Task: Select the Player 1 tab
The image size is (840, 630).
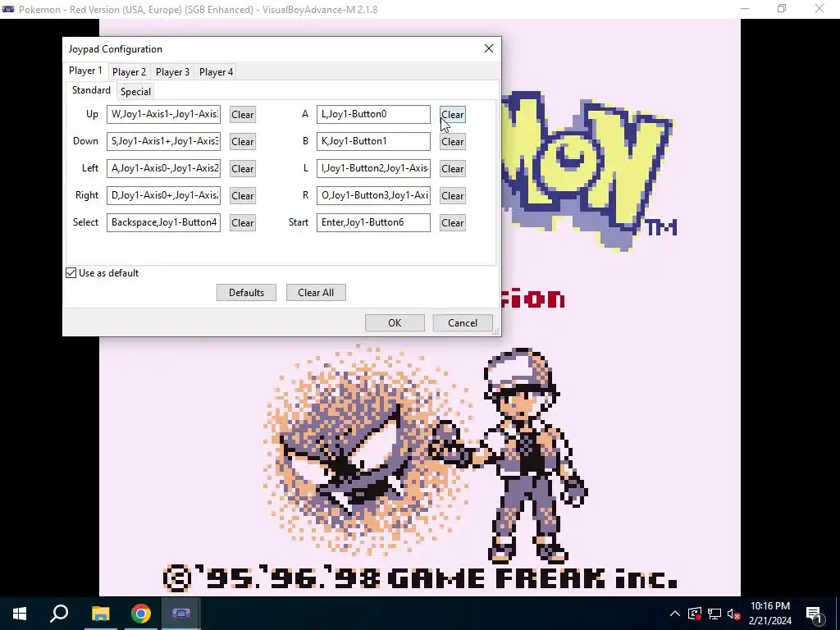Action: (85, 71)
